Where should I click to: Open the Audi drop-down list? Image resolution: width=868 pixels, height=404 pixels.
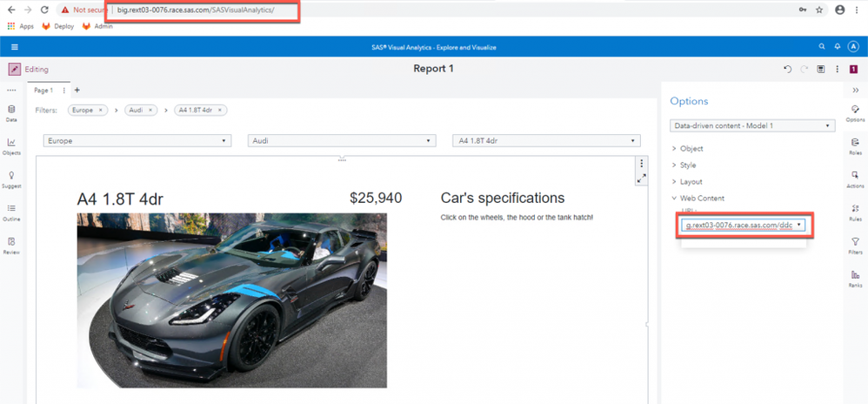[x=342, y=141]
